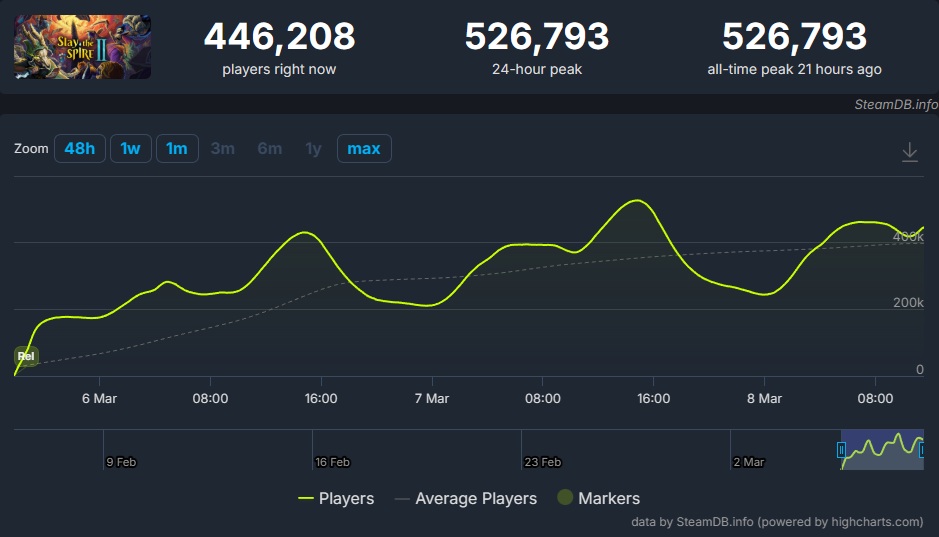Click the disabled 6m zoom option

269,149
